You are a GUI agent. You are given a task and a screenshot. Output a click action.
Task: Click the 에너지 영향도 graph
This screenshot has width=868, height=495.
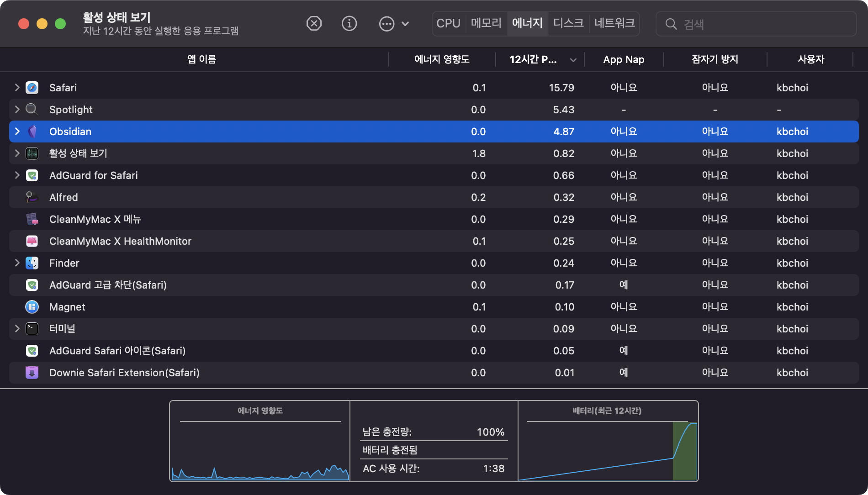259,441
